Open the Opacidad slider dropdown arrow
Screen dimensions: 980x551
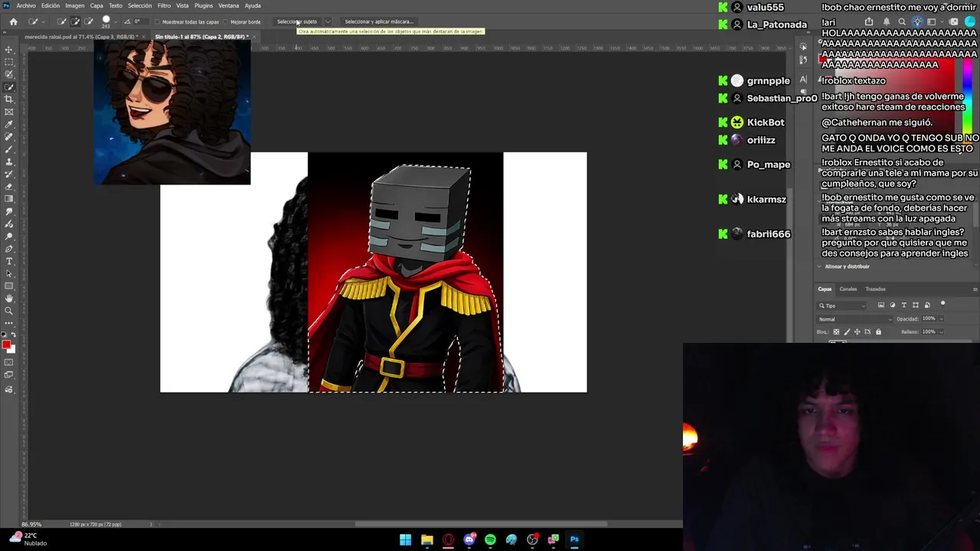point(941,319)
